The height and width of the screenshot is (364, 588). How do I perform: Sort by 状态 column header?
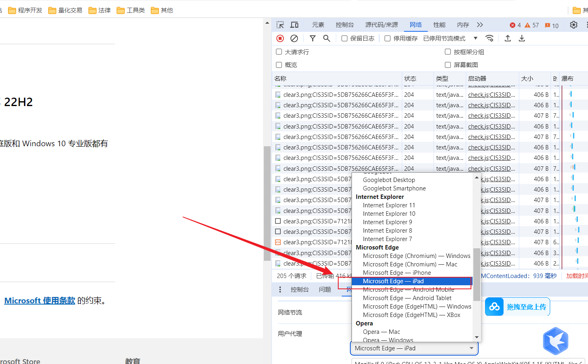tap(418, 78)
